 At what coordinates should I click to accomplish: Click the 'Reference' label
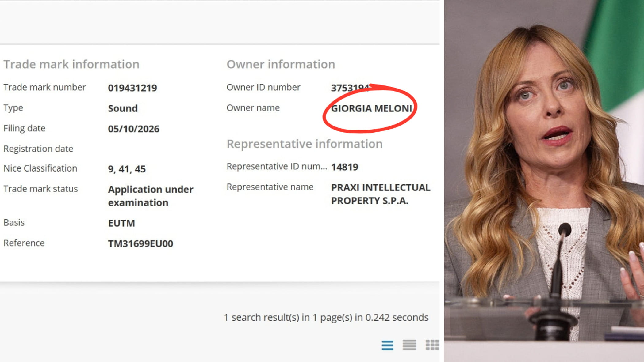[x=24, y=243]
